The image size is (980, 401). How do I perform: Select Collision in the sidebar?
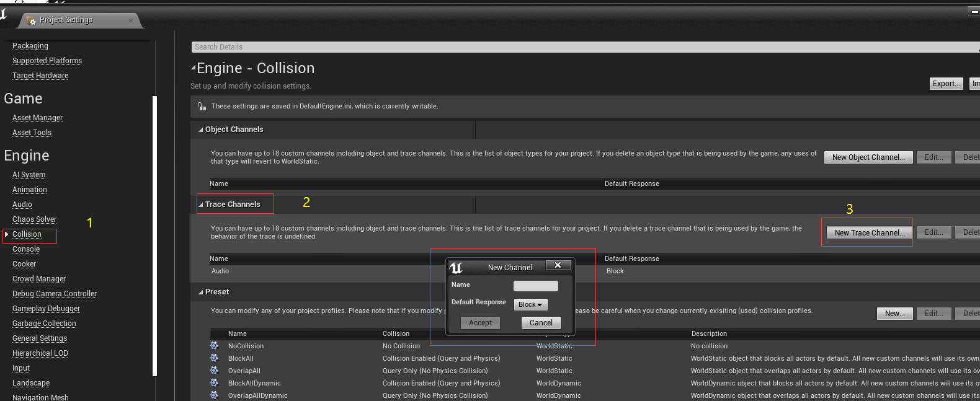[x=27, y=234]
